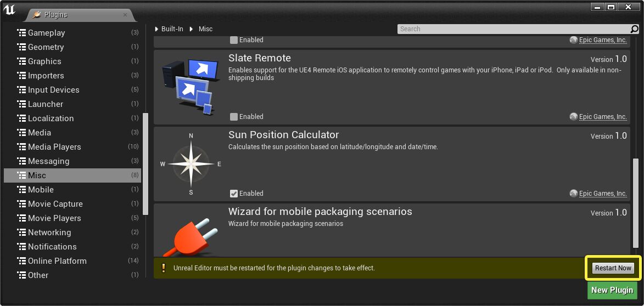Open Epic Games, Inc. link for Slate Remote
Viewport: 644px width, 306px height.
603,117
